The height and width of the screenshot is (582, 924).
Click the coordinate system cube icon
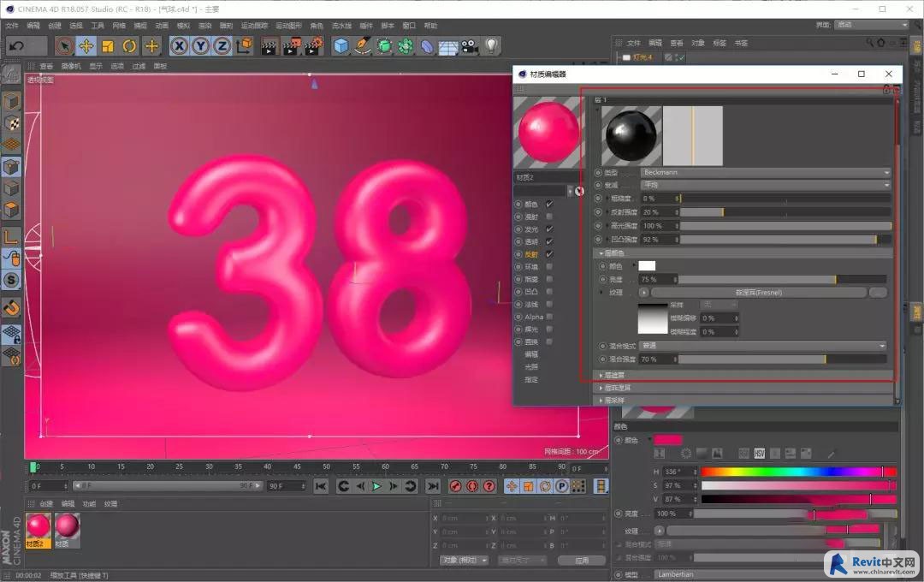[244, 45]
